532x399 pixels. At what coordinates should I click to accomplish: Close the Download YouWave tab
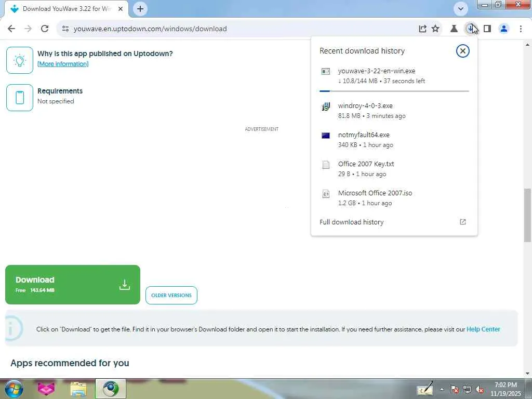pos(121,9)
